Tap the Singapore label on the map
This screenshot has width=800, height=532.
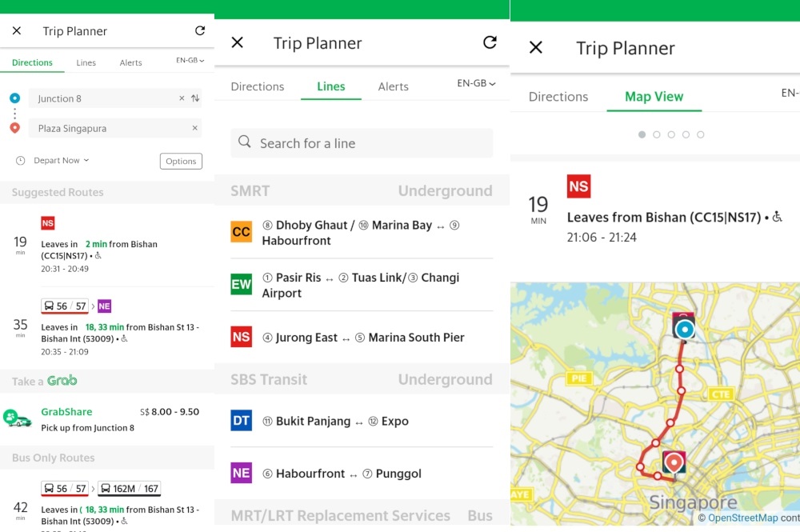(x=693, y=502)
